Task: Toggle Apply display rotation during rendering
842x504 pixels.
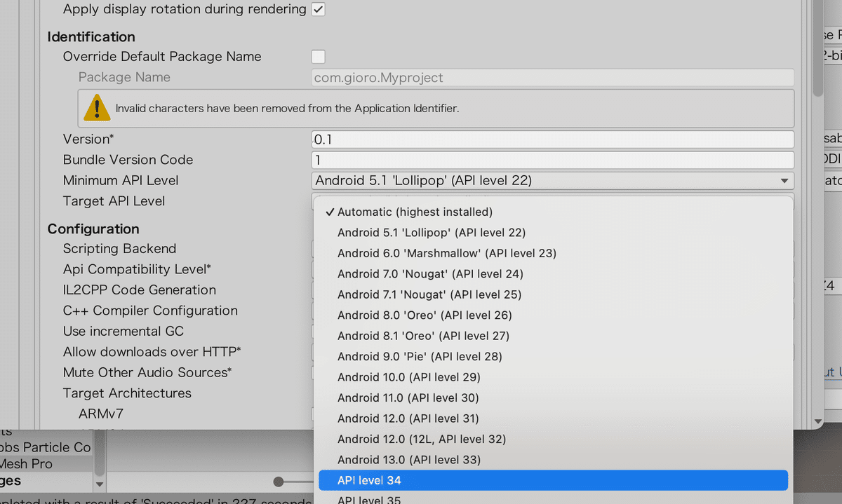Action: click(319, 9)
